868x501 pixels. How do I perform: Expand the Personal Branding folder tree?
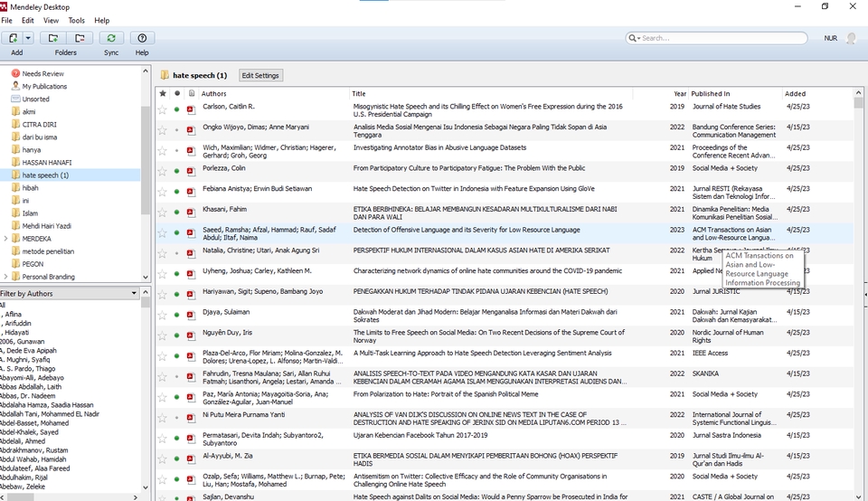point(5,277)
